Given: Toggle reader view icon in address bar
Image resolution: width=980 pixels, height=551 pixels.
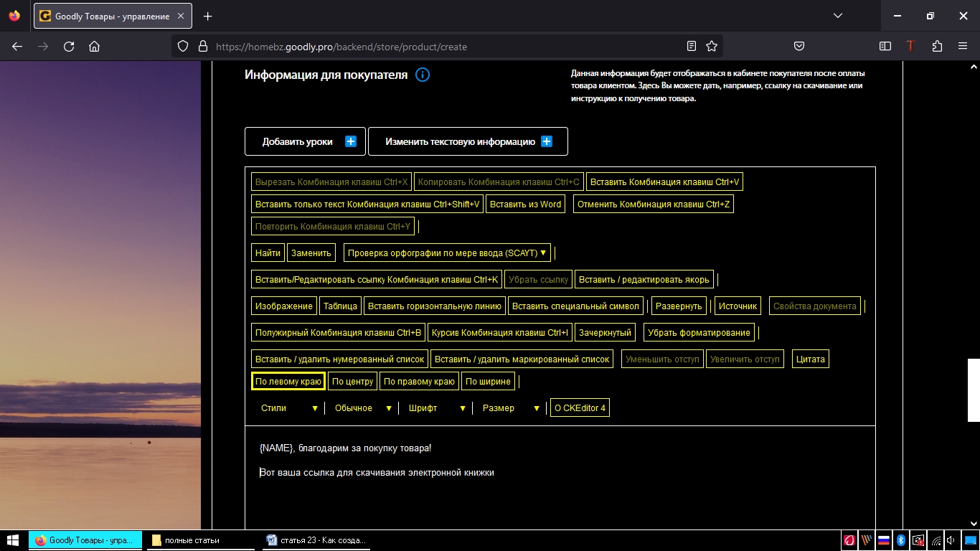Looking at the screenshot, I should [692, 46].
